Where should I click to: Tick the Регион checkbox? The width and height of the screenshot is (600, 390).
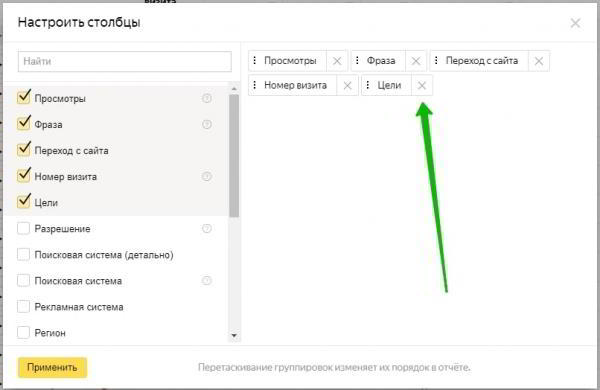[x=23, y=333]
